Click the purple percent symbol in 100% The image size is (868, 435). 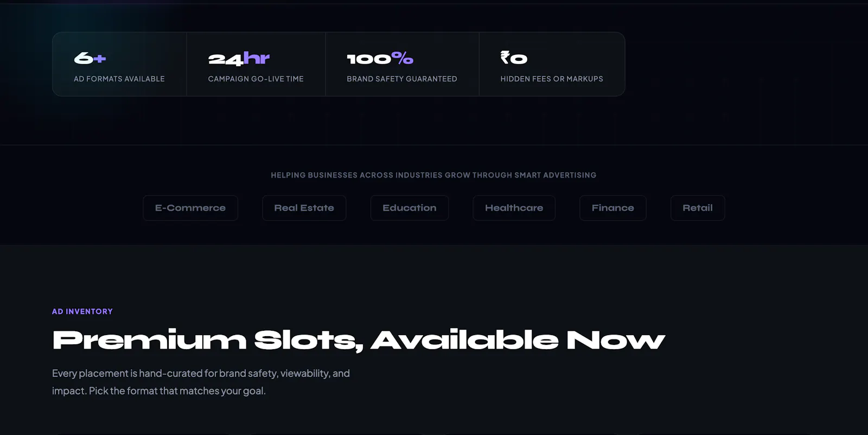pyautogui.click(x=402, y=58)
